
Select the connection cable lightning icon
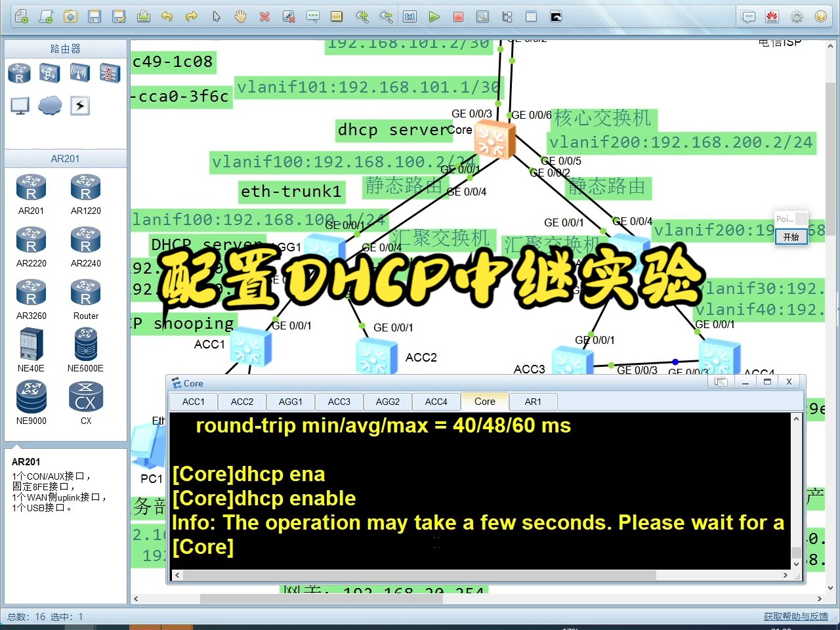click(80, 106)
